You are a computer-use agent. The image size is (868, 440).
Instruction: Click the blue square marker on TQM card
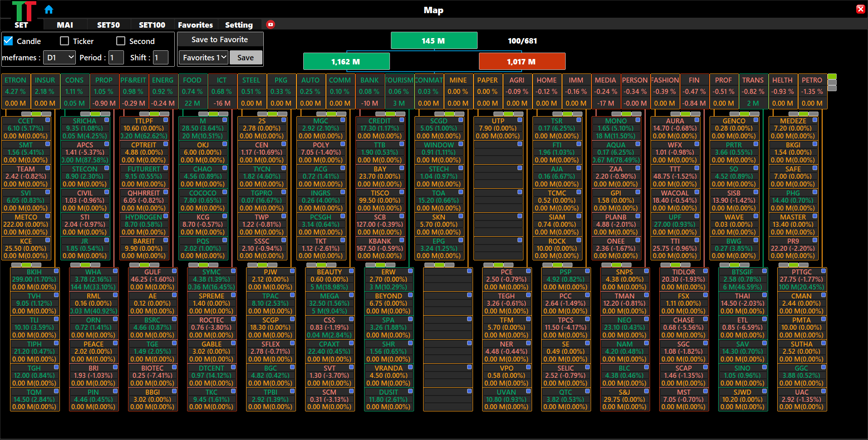pos(56,391)
